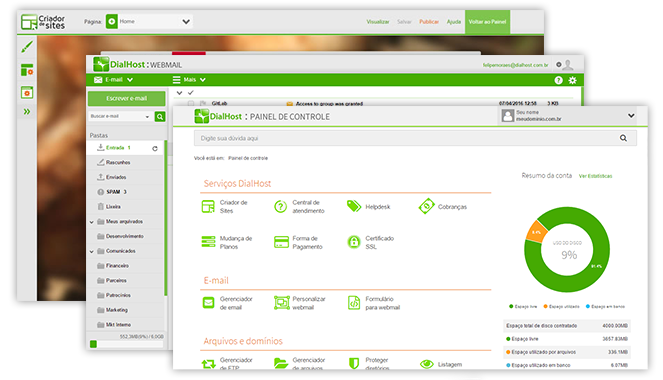The image size is (663, 380).
Task: Open Ver Estatísticas link
Action: pos(595,176)
